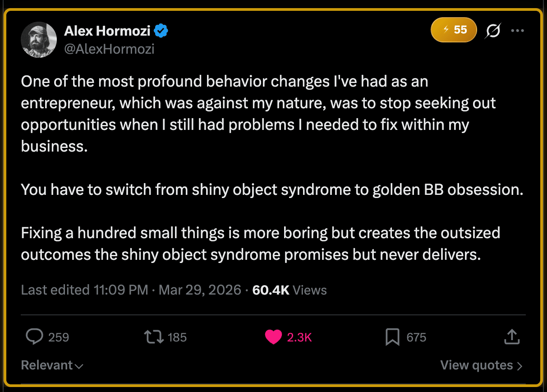The width and height of the screenshot is (547, 392).
Task: Open the three-dot more options menu
Action: (517, 31)
